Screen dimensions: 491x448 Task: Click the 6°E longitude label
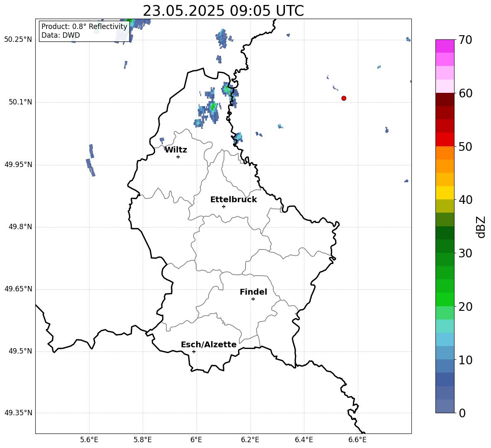tap(196, 440)
